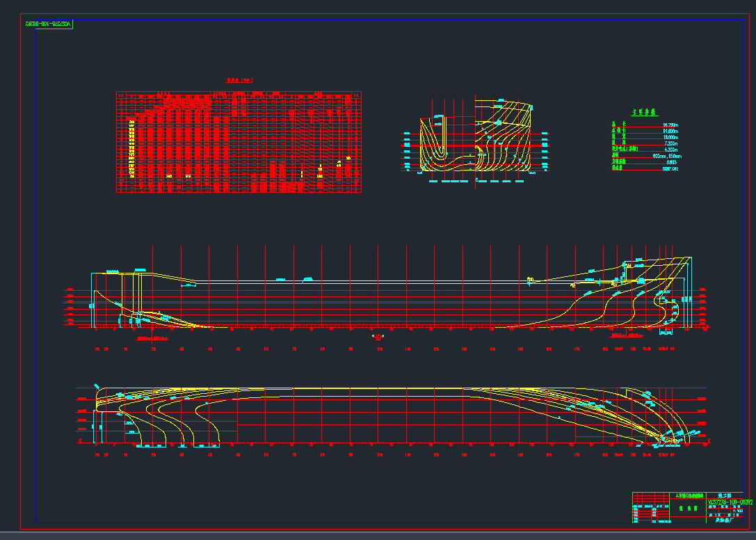This screenshot has height=540, width=756.
Task: Click the red offsets data table
Action: (239, 142)
